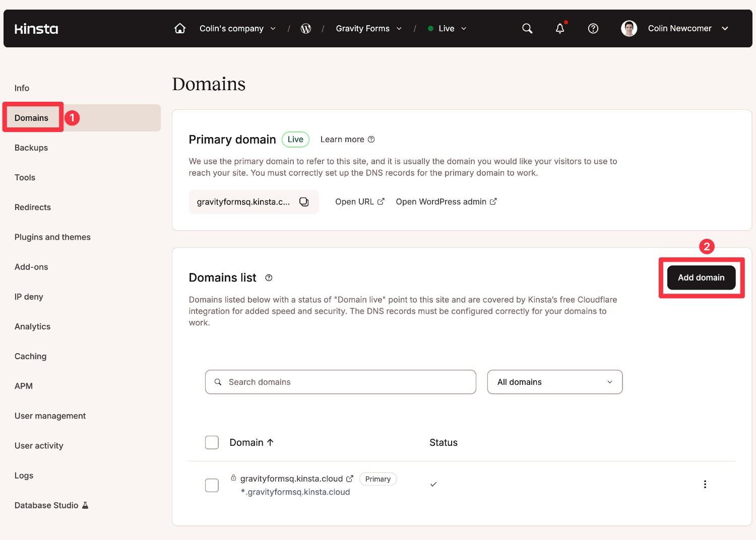This screenshot has height=540, width=756.
Task: Click Colin Newcomer profile avatar
Action: [x=629, y=28]
